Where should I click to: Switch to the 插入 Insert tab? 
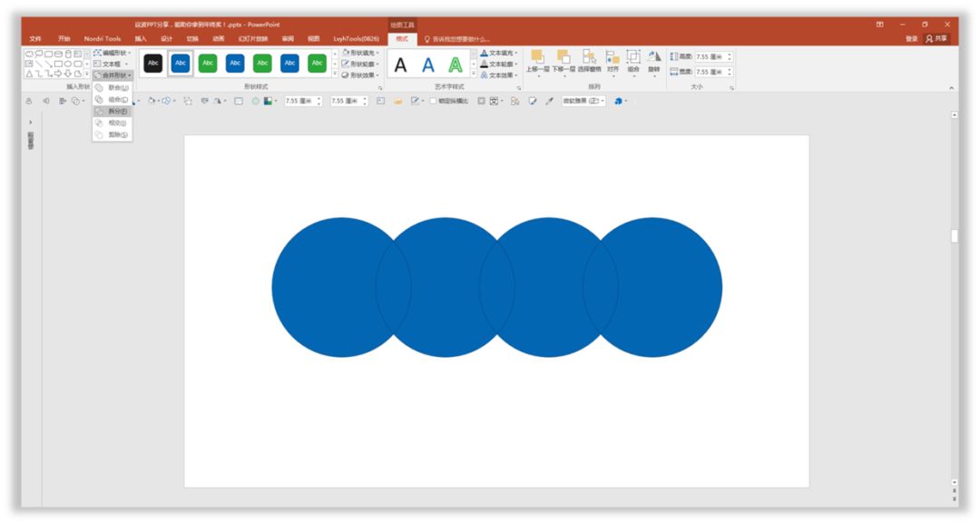141,39
